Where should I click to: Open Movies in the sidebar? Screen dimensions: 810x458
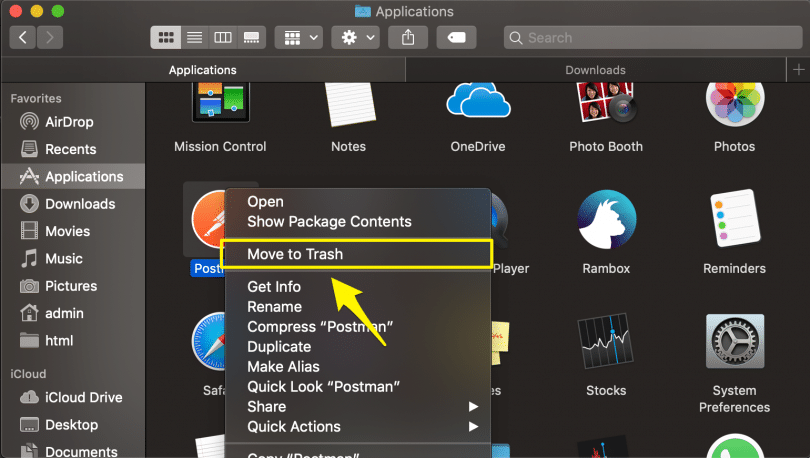72,231
